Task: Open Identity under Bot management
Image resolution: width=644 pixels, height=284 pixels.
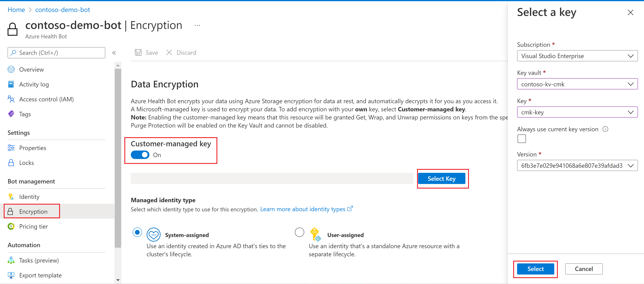Action: [x=29, y=197]
